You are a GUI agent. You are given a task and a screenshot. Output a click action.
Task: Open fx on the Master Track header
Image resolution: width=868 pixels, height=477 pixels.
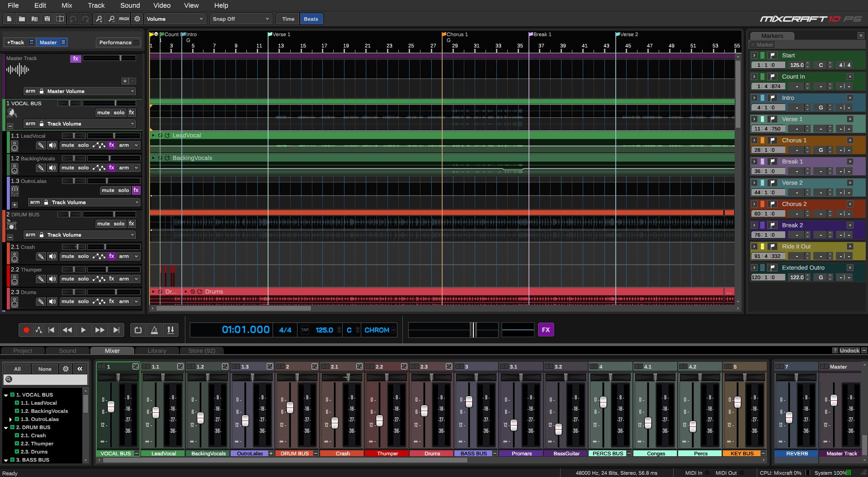tap(75, 58)
